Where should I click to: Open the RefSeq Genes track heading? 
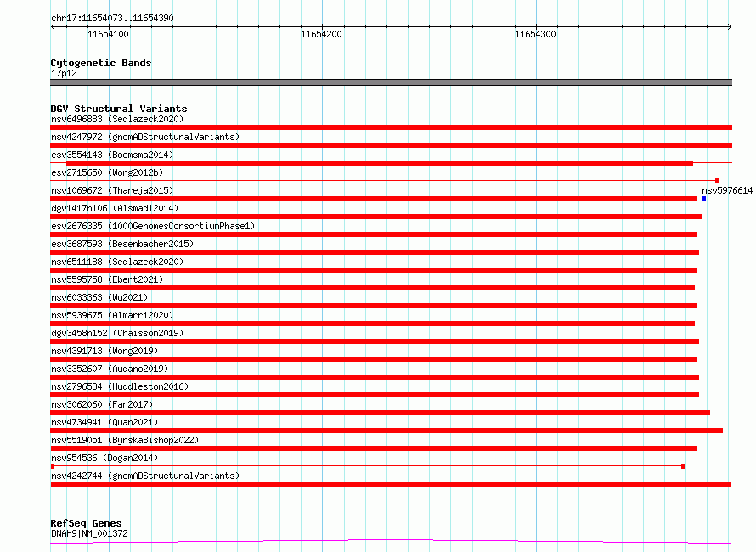86,523
